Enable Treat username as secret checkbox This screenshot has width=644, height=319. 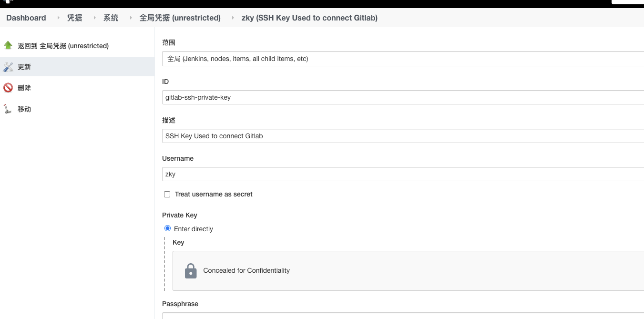[167, 194]
